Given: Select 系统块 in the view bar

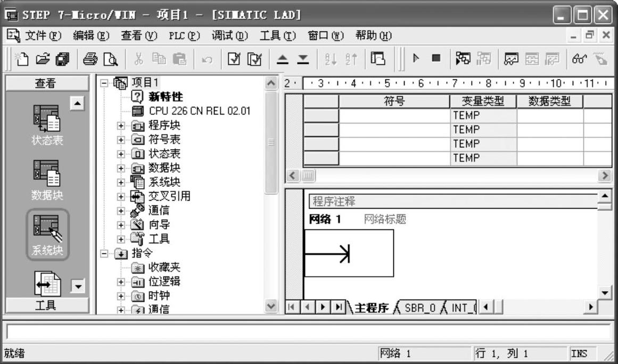Looking at the screenshot, I should point(47,234).
